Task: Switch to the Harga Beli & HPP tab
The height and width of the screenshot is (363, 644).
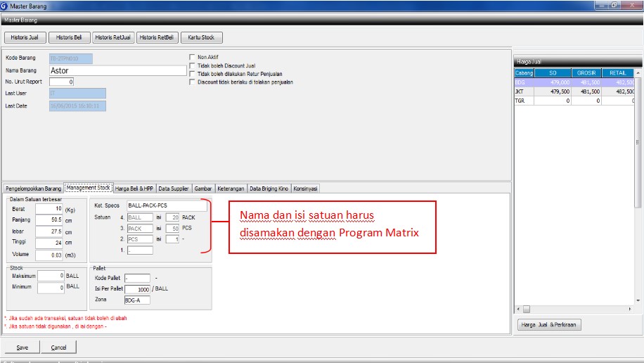Action: [134, 189]
